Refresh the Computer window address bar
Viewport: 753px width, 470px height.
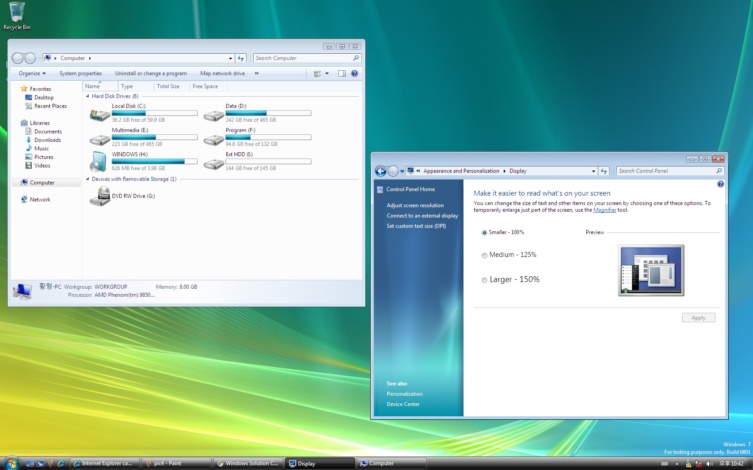pos(241,58)
